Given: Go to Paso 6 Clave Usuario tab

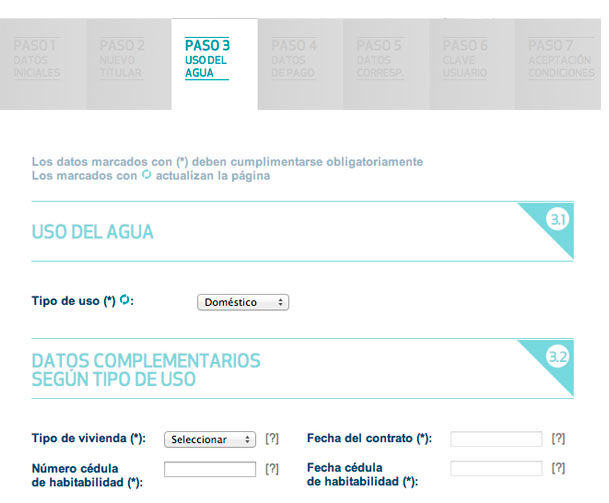Looking at the screenshot, I should pyautogui.click(x=472, y=64).
